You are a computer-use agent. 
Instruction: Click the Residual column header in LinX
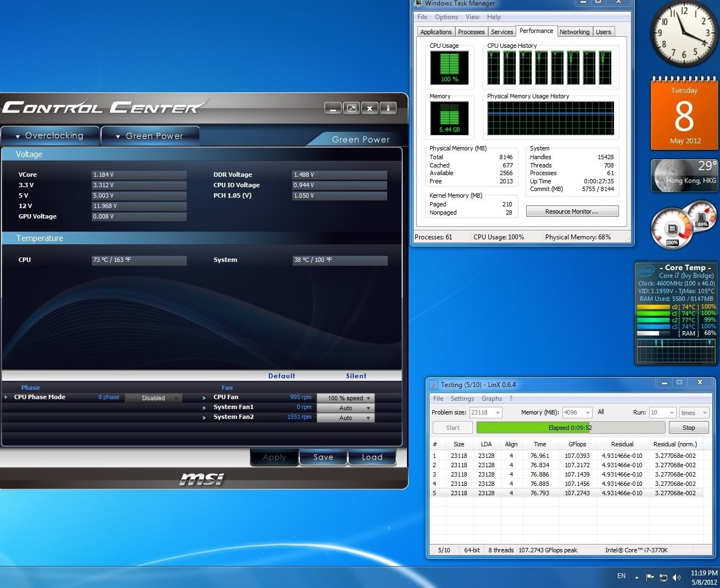(622, 444)
